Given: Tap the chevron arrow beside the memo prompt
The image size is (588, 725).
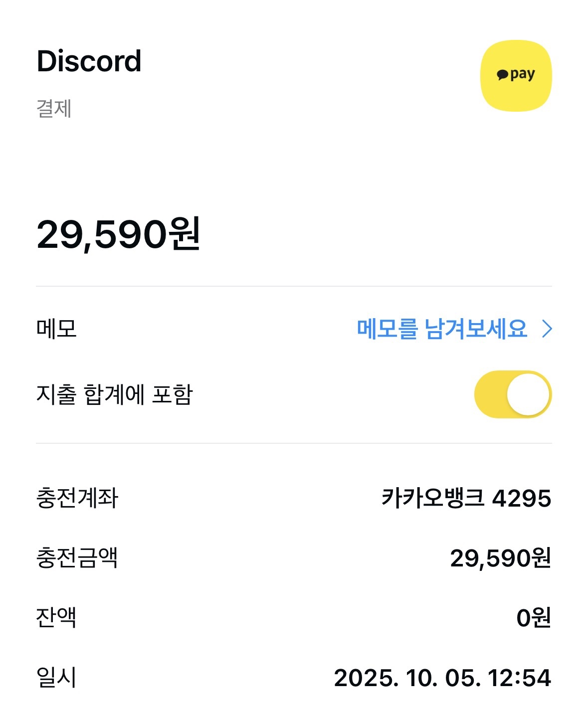Looking at the screenshot, I should click(x=547, y=329).
